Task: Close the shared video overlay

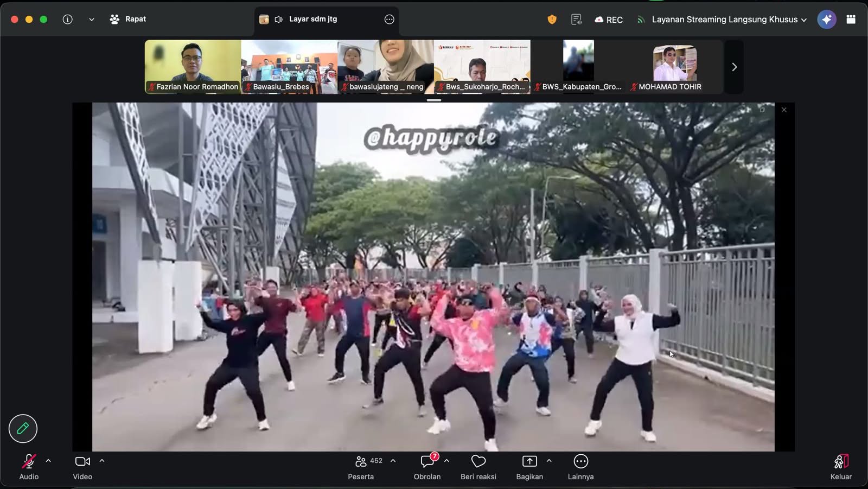Action: [784, 110]
